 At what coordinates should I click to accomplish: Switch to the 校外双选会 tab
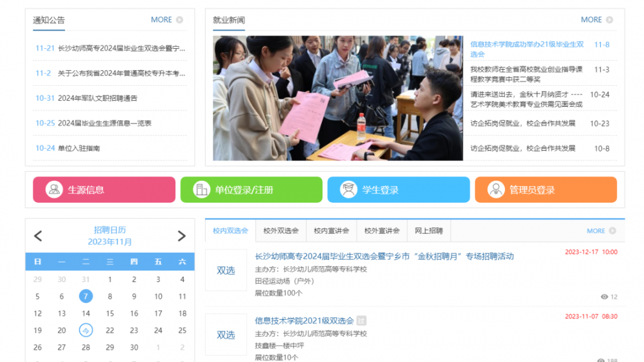coord(280,231)
